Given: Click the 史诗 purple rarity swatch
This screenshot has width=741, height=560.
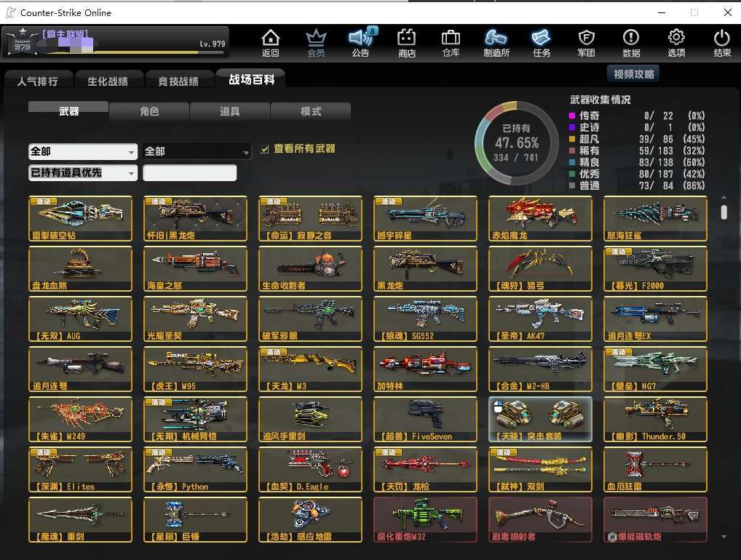Looking at the screenshot, I should pyautogui.click(x=572, y=127).
